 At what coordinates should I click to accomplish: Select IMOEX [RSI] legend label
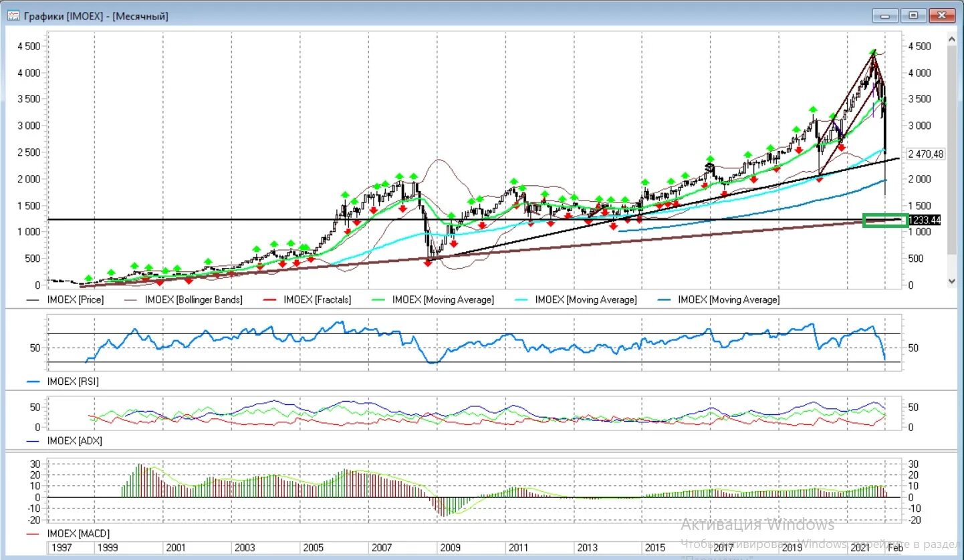tap(74, 382)
